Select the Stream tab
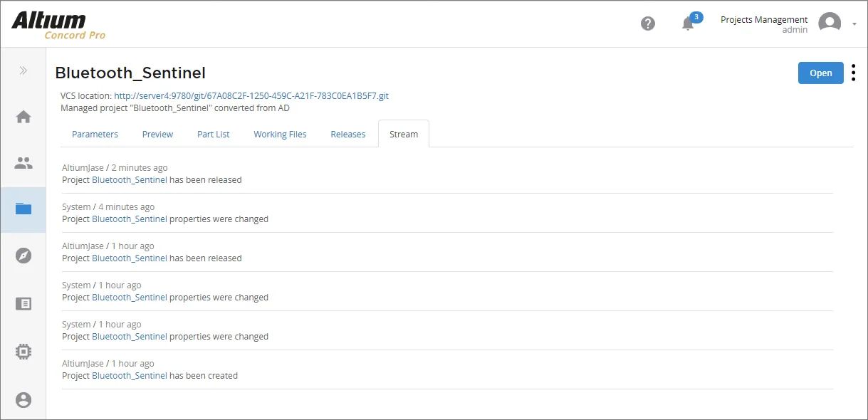 (x=404, y=134)
